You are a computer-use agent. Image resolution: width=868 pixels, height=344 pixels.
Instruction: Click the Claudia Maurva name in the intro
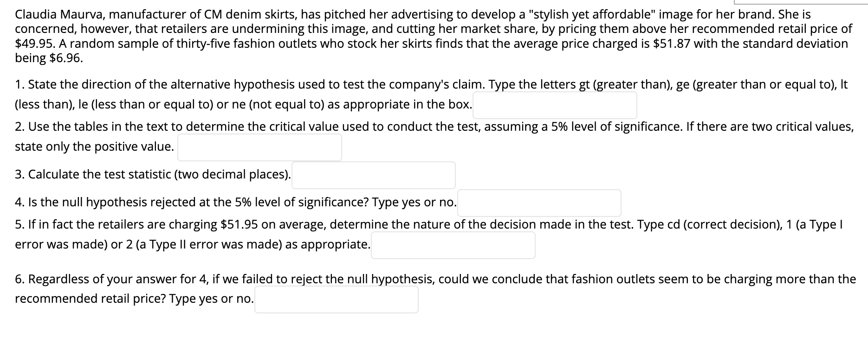point(58,14)
